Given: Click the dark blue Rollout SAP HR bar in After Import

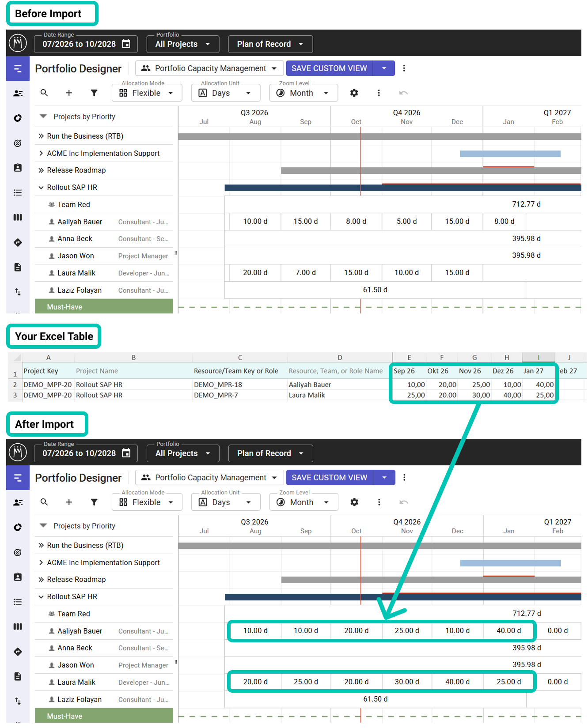Looking at the screenshot, I should (x=403, y=597).
